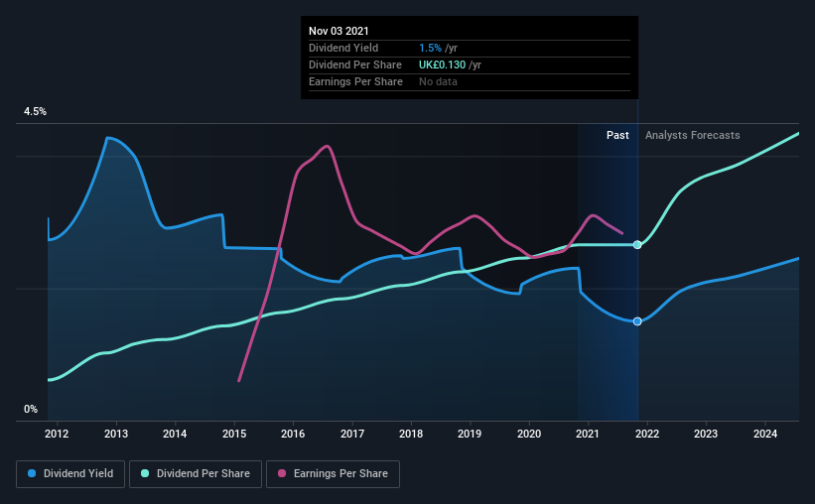
Task: Click the 0% y-axis label
Action: click(31, 410)
